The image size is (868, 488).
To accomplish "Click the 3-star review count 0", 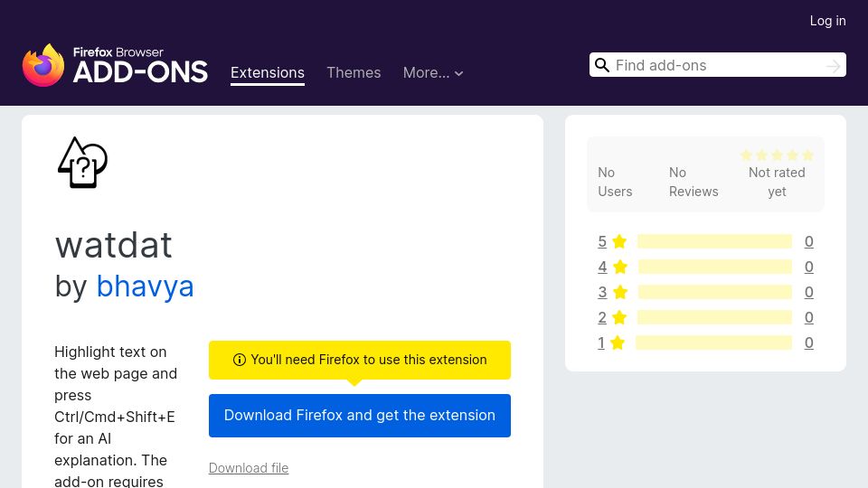I will point(808,292).
